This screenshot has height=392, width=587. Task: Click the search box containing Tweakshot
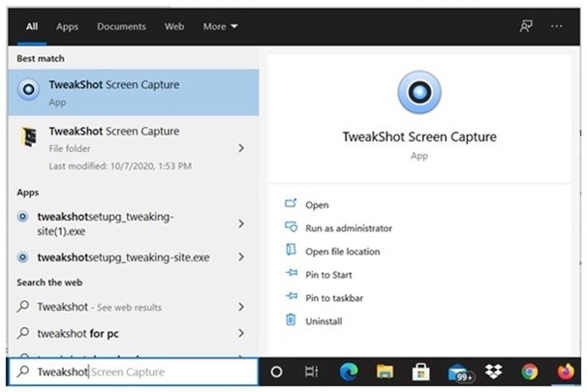click(x=136, y=372)
